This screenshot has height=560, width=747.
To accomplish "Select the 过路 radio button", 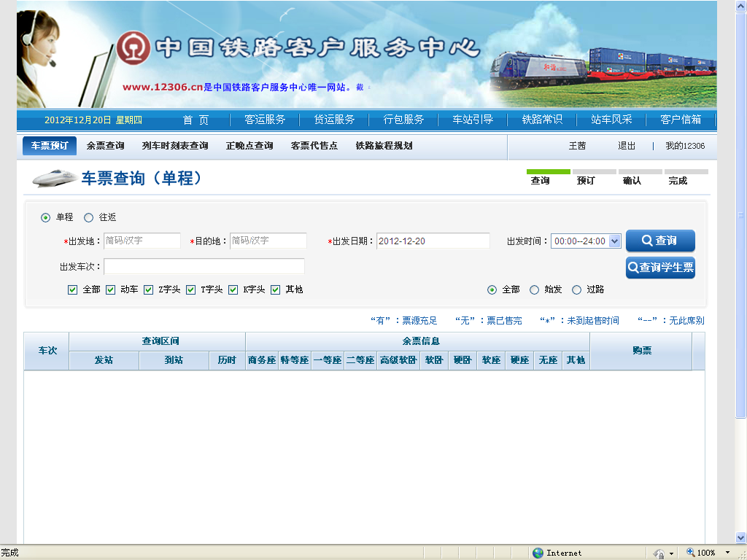I will click(576, 290).
